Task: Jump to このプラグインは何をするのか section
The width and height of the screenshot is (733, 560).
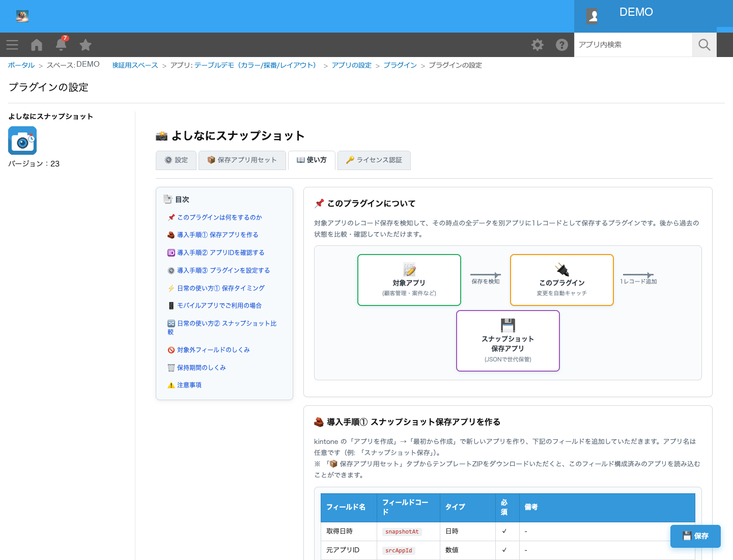Action: tap(215, 217)
